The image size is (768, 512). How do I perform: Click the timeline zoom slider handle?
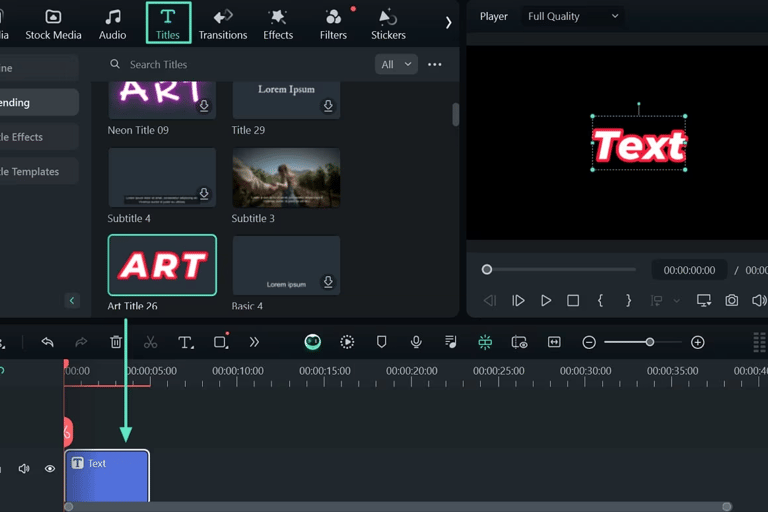(x=650, y=342)
